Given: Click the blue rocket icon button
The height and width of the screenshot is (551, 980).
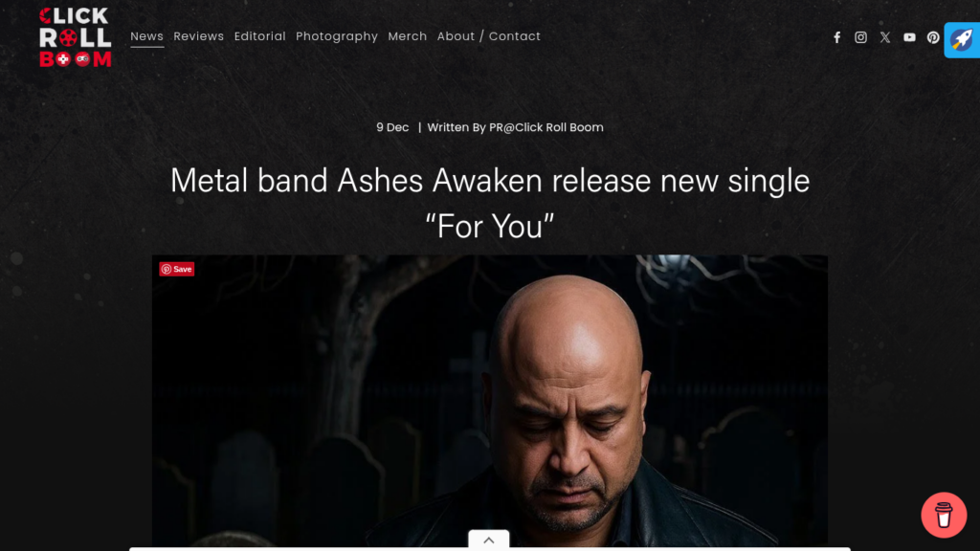Looking at the screenshot, I should click(961, 40).
